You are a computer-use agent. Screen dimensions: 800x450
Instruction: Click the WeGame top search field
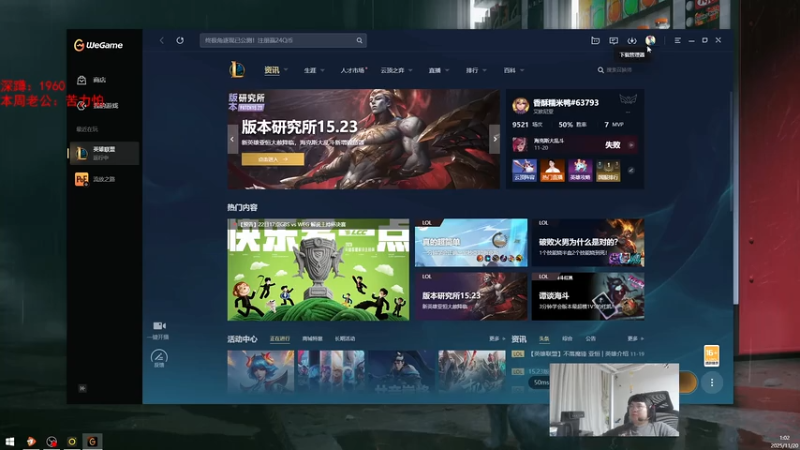pyautogui.click(x=283, y=40)
